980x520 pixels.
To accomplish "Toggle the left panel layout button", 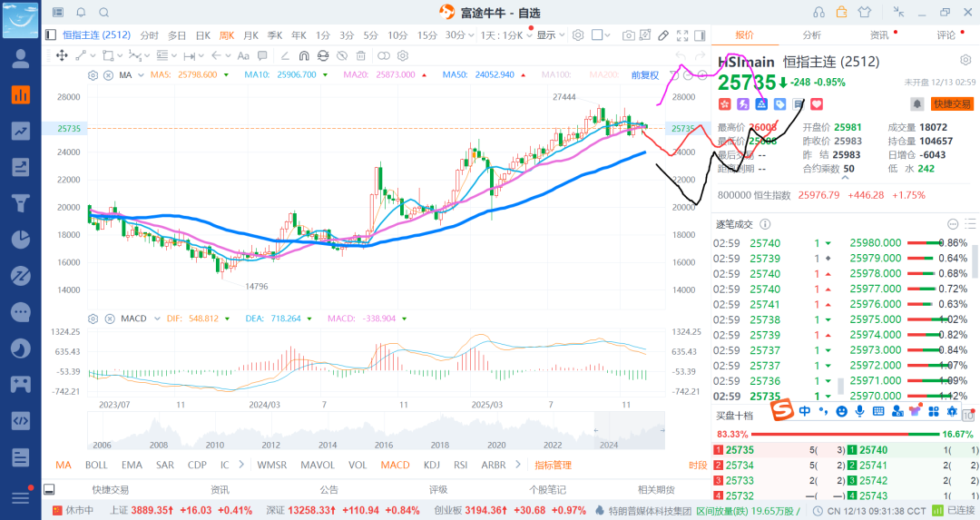I will point(51,35).
